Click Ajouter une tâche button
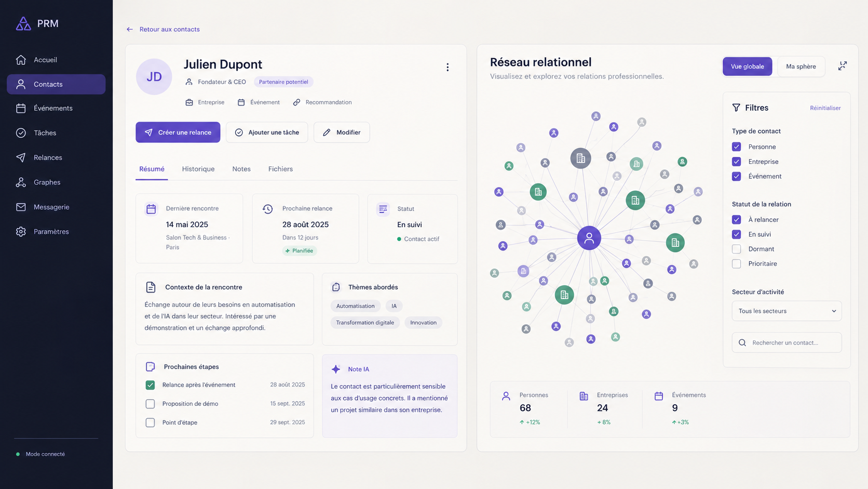868x489 pixels. (x=267, y=133)
